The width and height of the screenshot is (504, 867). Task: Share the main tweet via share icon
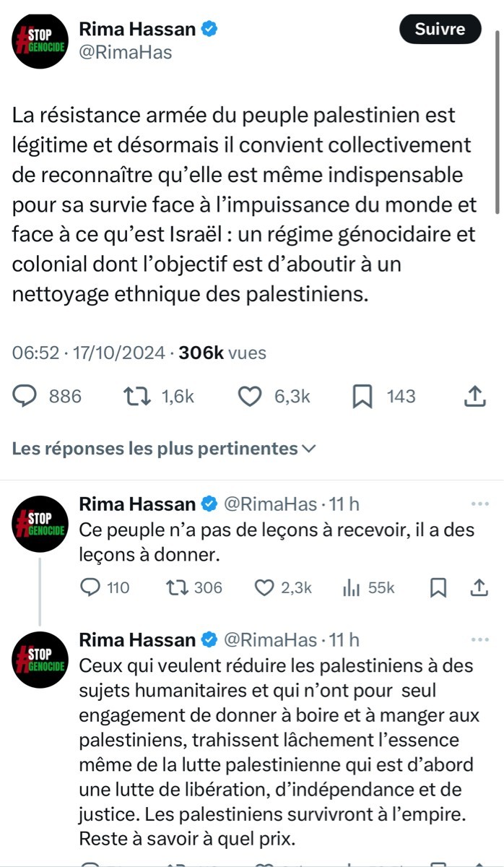click(x=473, y=396)
